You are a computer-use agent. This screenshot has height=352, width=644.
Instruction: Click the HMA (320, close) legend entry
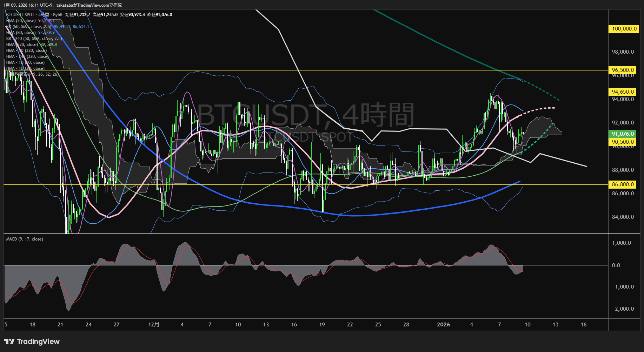[x=22, y=45]
